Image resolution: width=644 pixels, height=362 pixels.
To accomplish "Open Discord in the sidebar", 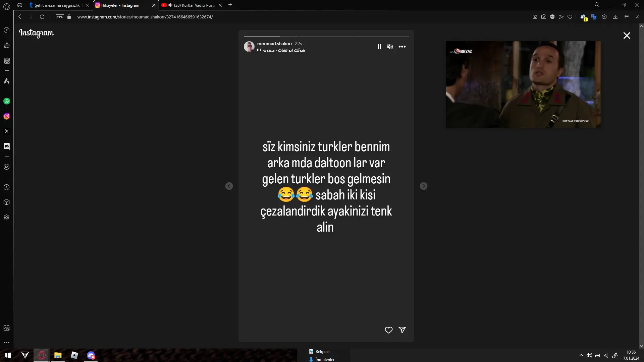I will (7, 146).
